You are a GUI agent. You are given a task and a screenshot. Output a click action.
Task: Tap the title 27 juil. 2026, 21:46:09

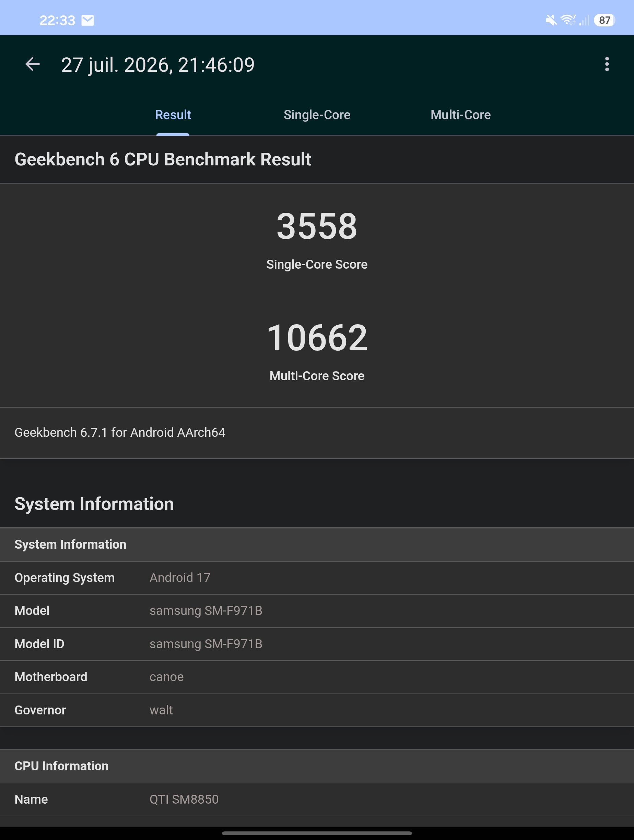[x=158, y=65]
